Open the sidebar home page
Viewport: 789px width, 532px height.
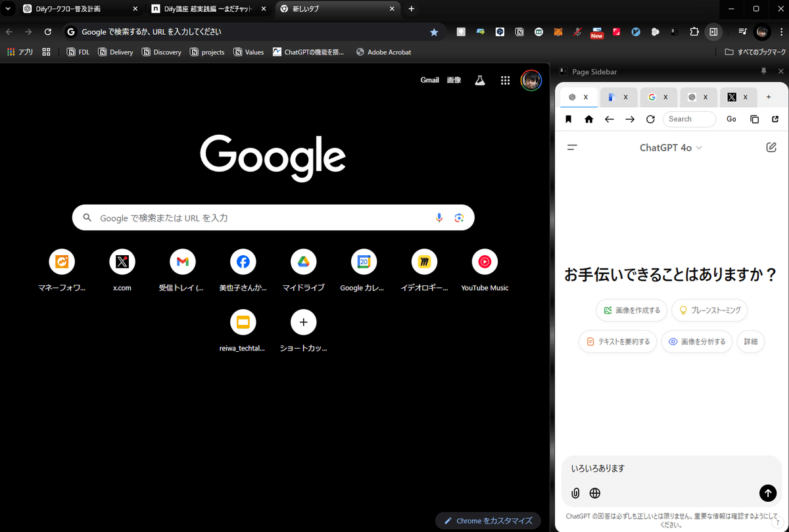click(x=588, y=119)
